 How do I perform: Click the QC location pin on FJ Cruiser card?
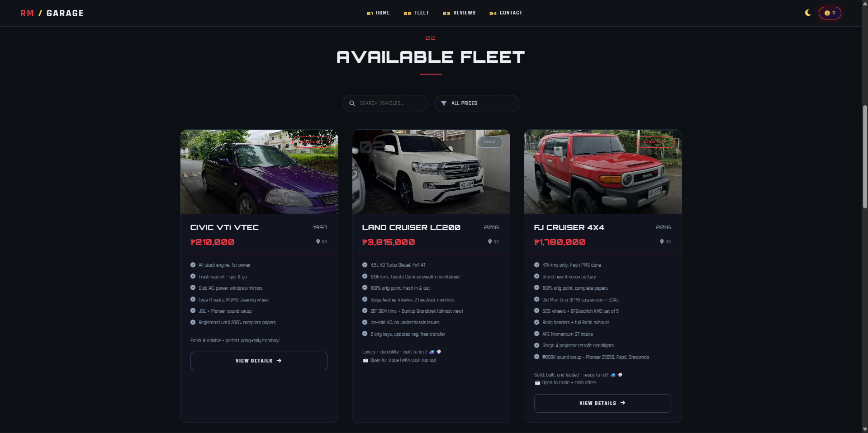(x=662, y=242)
